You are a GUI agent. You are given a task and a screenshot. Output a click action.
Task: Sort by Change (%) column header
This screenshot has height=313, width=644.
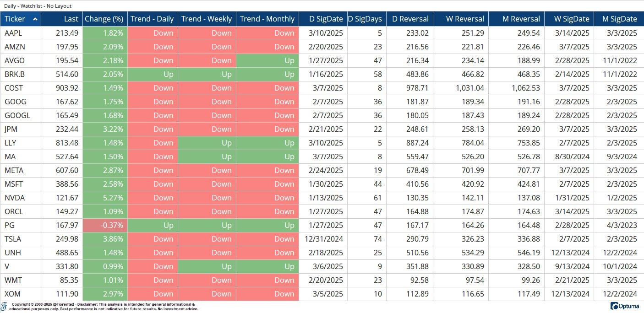coord(104,19)
